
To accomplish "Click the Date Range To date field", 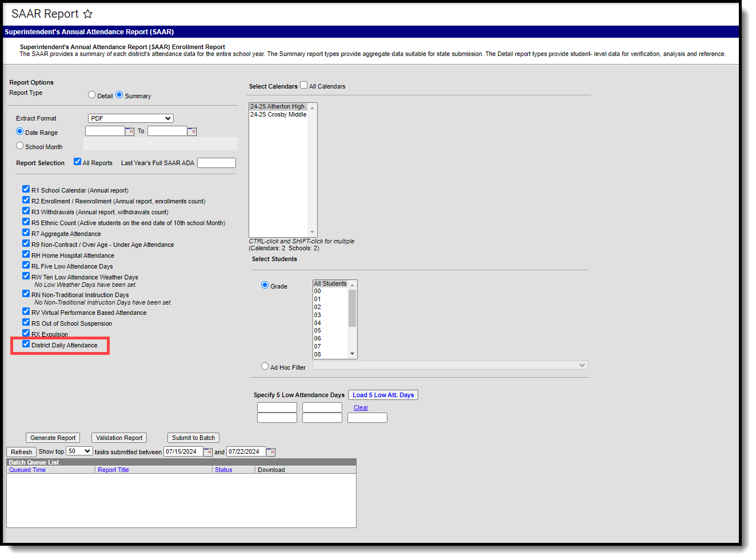I will (x=167, y=131).
